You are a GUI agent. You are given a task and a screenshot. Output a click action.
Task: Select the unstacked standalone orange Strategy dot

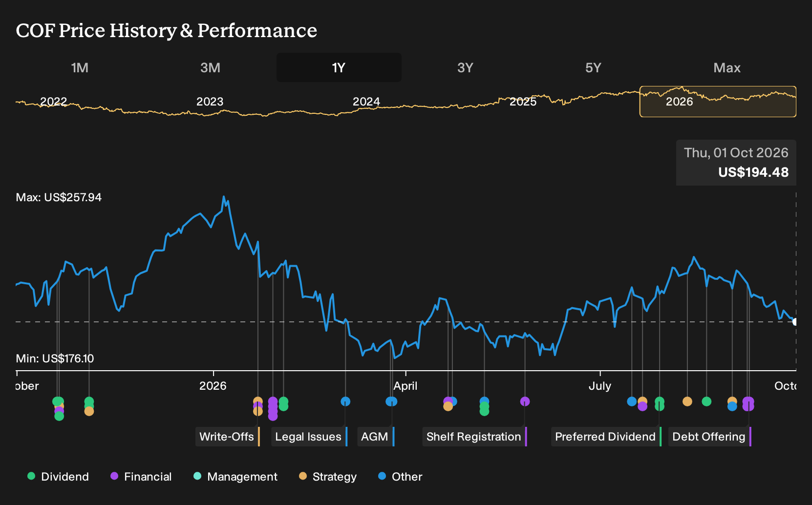tap(687, 401)
